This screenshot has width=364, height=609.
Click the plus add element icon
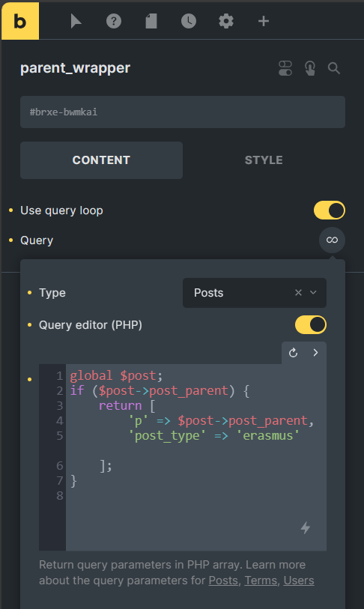[x=264, y=21]
